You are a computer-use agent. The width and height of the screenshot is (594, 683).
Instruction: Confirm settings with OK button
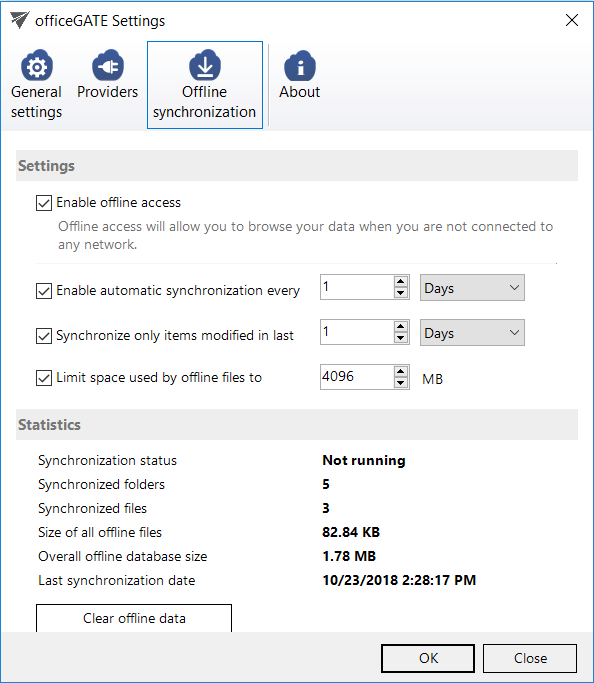tap(428, 658)
